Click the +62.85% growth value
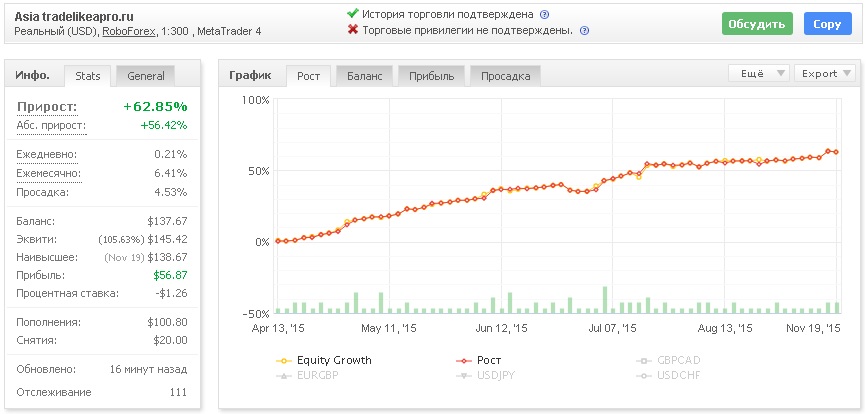The height and width of the screenshot is (414, 868). (x=155, y=106)
